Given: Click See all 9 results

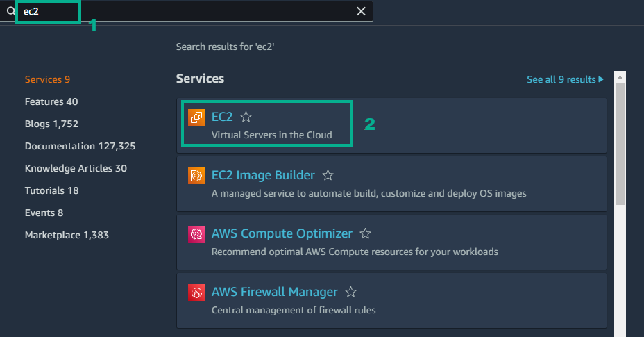Looking at the screenshot, I should point(565,79).
